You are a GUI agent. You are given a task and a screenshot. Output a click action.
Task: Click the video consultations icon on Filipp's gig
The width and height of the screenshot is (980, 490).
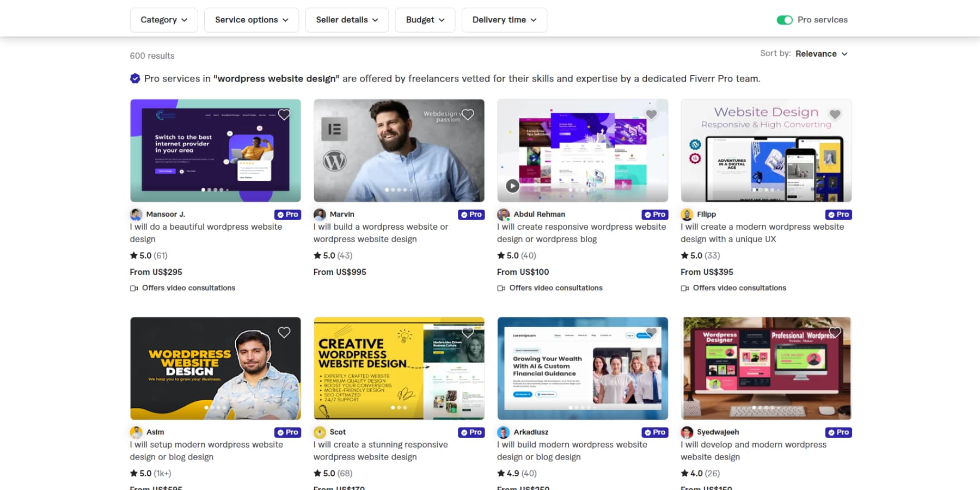tap(685, 288)
